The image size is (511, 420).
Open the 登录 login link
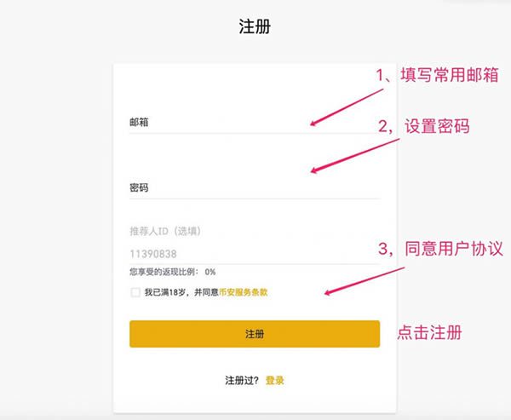(x=275, y=380)
